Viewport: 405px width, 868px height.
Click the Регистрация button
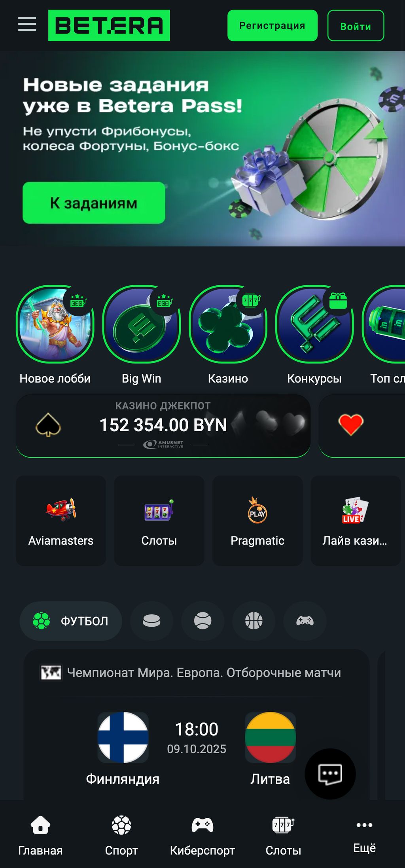coord(273,26)
